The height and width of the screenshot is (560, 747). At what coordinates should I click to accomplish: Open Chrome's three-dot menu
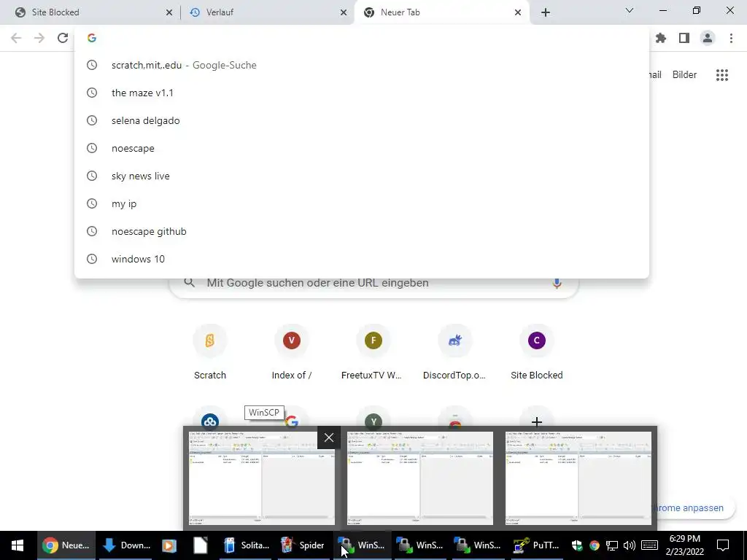point(731,38)
